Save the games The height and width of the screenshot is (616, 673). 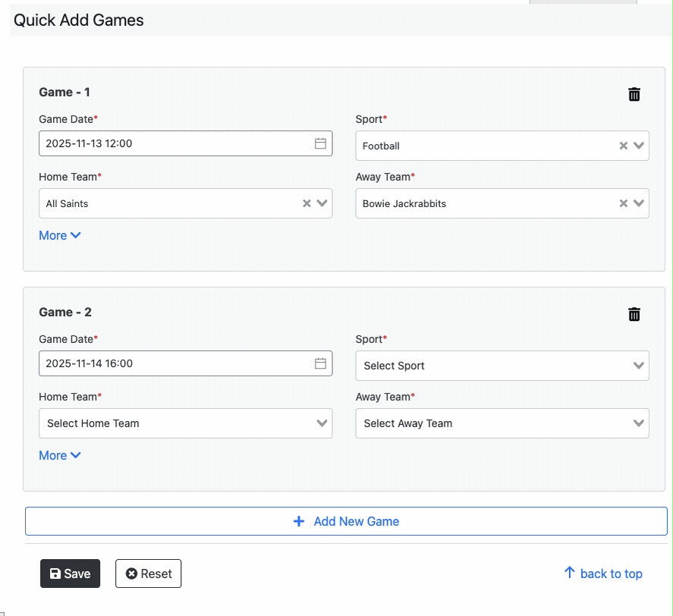70,574
